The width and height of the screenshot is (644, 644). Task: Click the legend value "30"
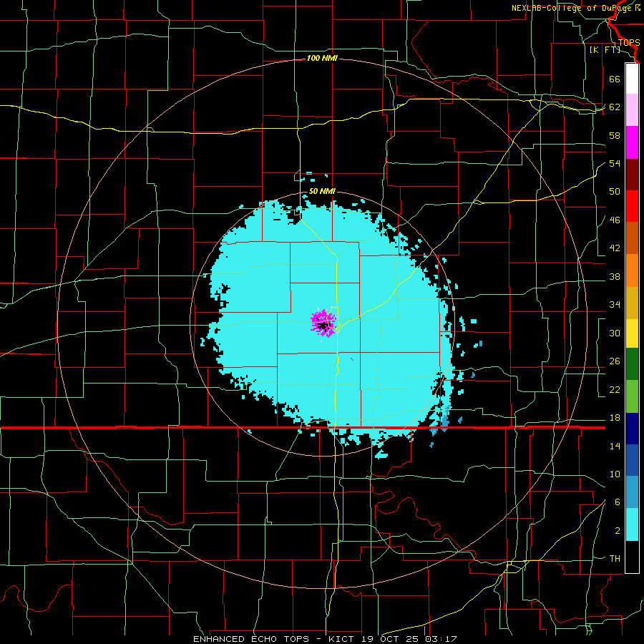coord(615,333)
